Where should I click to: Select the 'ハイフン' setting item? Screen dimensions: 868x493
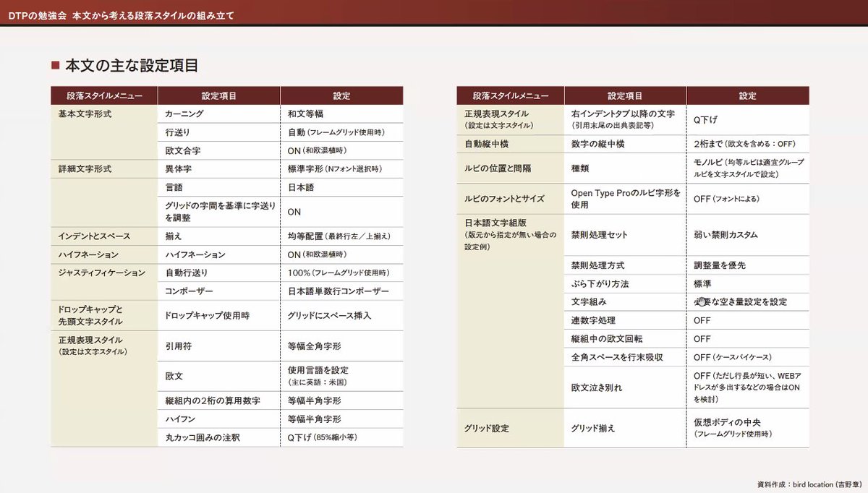[x=180, y=419]
